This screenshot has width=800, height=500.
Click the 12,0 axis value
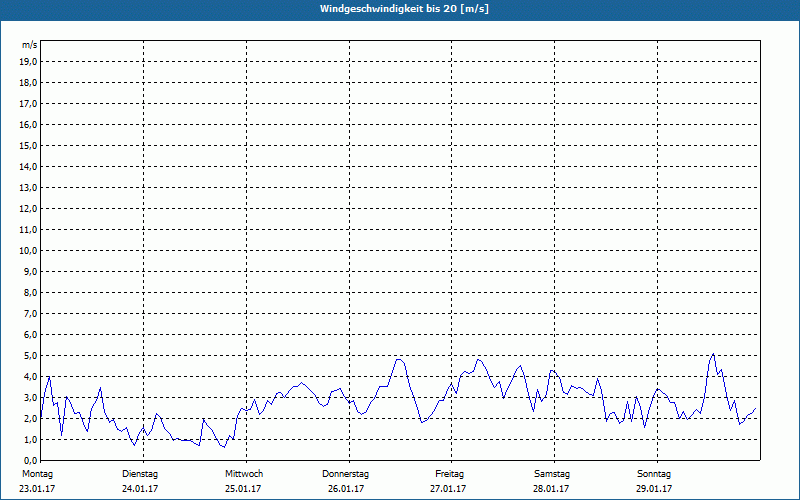pyautogui.click(x=28, y=209)
